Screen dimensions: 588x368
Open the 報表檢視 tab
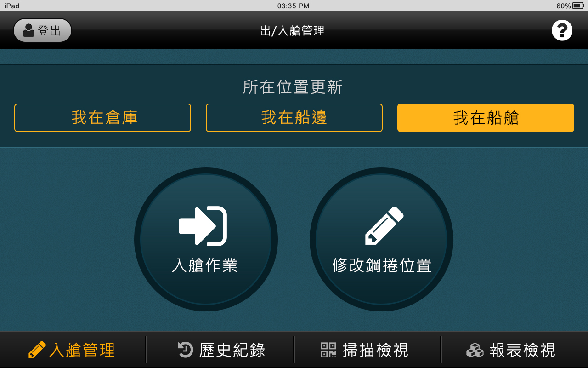(511, 350)
